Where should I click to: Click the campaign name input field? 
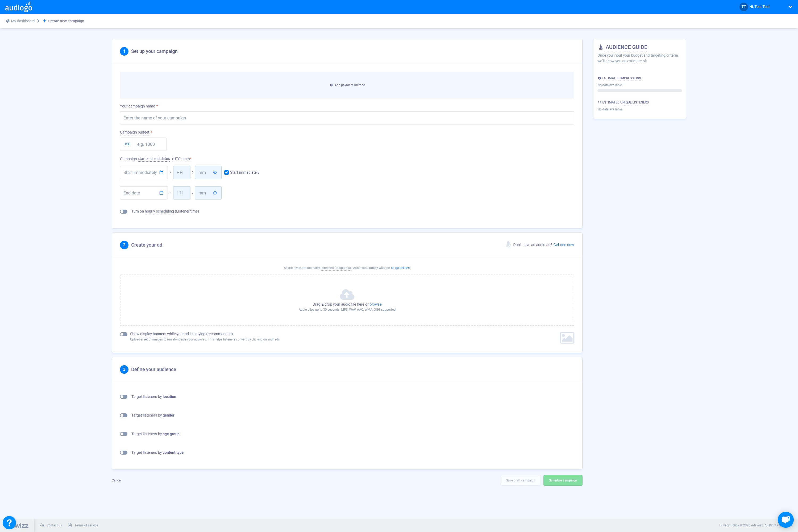point(347,118)
